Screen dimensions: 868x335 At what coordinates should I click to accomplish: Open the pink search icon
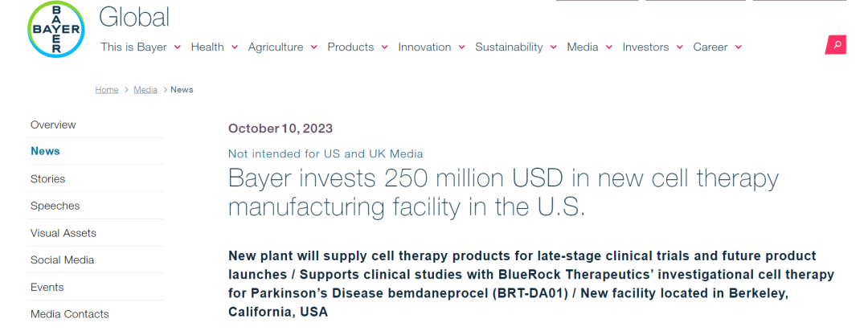(x=836, y=45)
